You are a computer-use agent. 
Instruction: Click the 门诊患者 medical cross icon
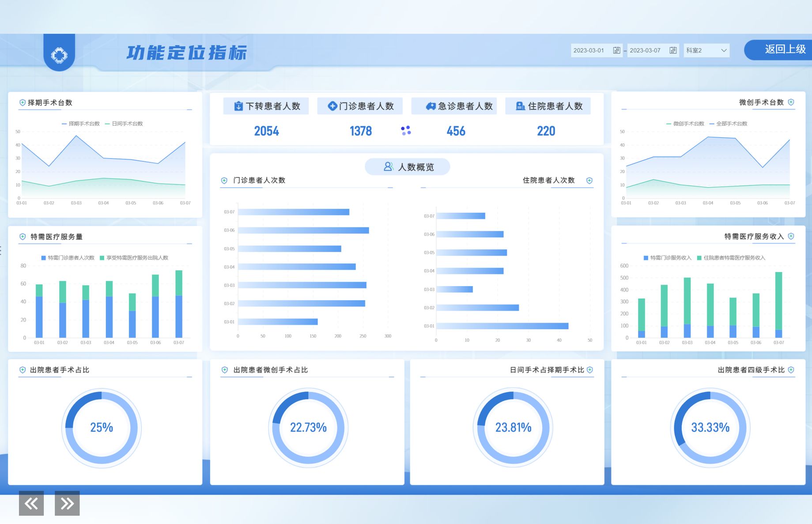tap(332, 106)
